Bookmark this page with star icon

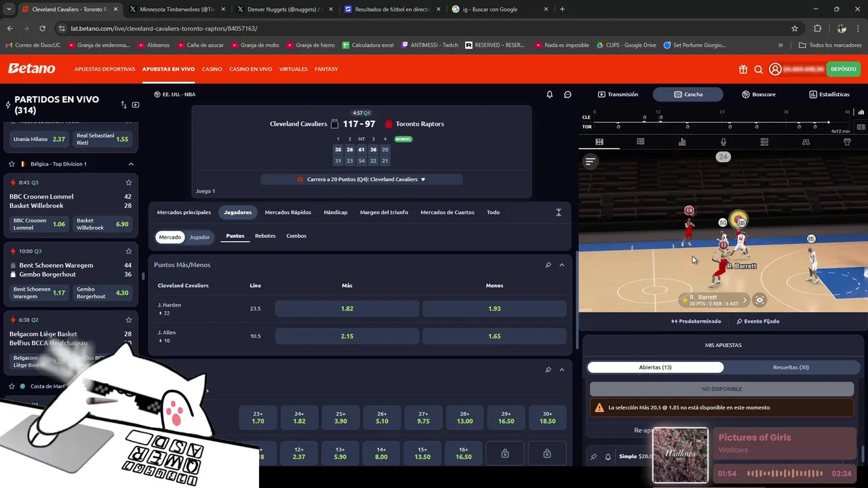(795, 28)
